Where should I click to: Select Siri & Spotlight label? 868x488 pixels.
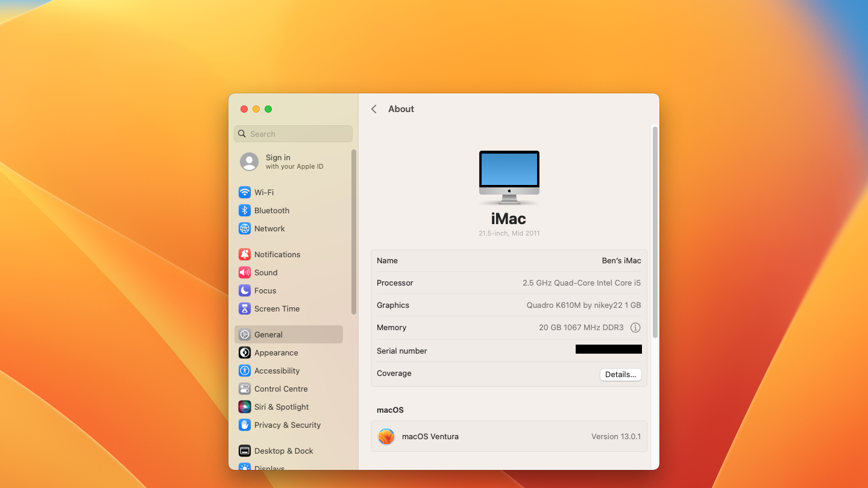tap(281, 407)
